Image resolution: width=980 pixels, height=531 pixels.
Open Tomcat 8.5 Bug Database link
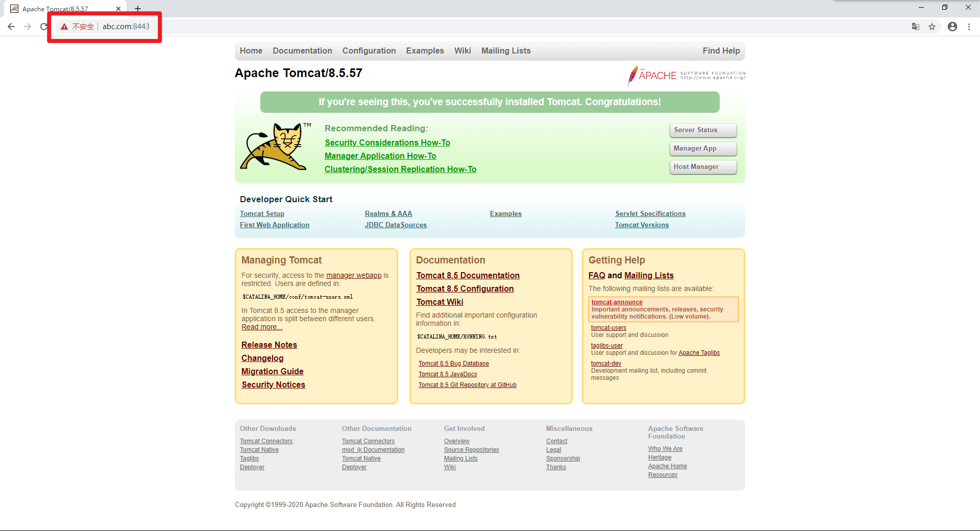point(454,364)
